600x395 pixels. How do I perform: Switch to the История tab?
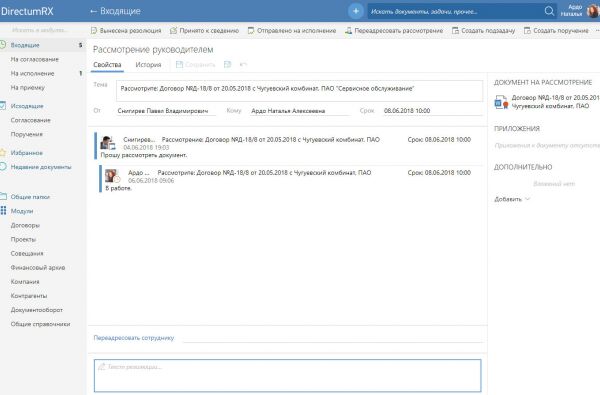click(x=148, y=65)
